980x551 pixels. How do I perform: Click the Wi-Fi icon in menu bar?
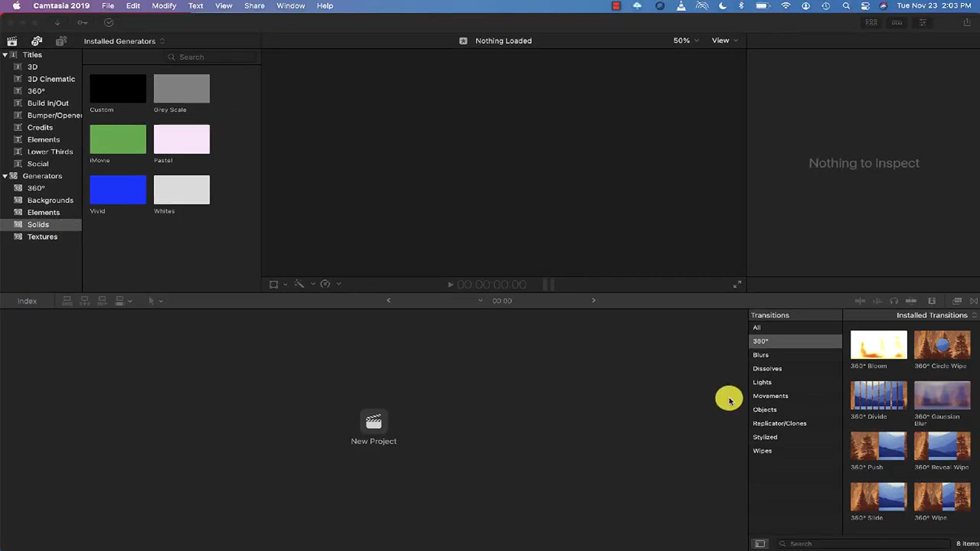786,6
